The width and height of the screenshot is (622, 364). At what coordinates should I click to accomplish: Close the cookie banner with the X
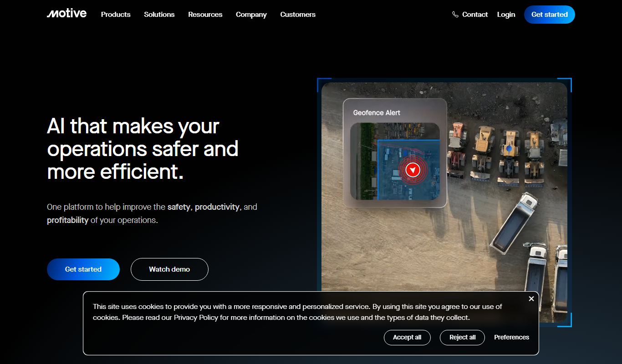point(531,298)
